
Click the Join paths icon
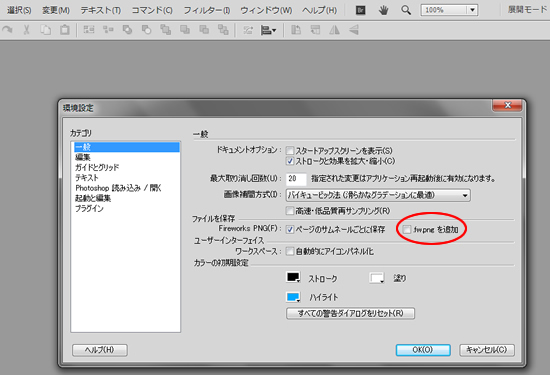(127, 30)
